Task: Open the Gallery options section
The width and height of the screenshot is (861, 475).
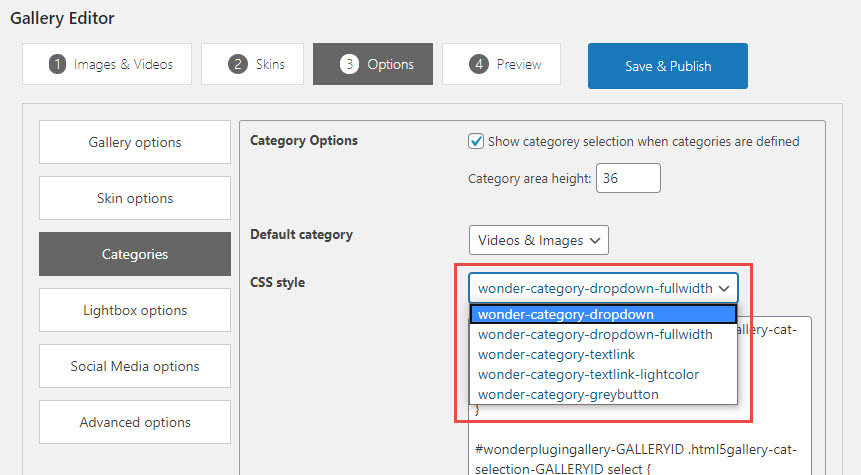Action: point(135,142)
